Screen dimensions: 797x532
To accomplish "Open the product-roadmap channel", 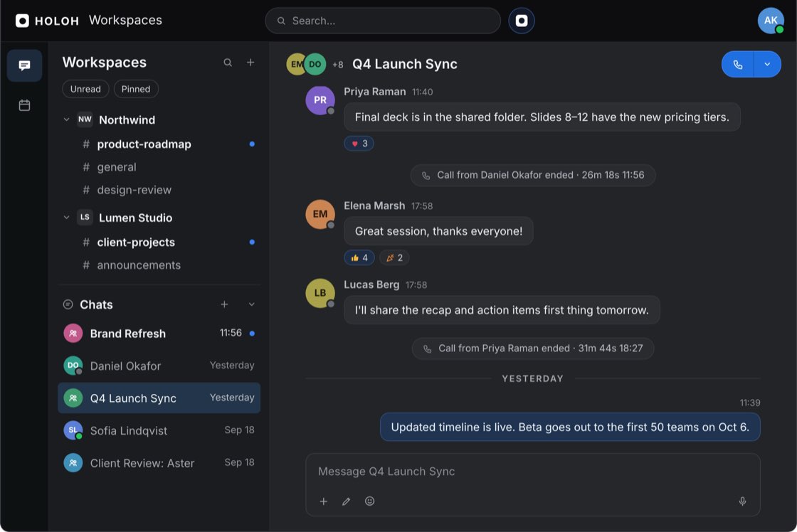I will 159,144.
